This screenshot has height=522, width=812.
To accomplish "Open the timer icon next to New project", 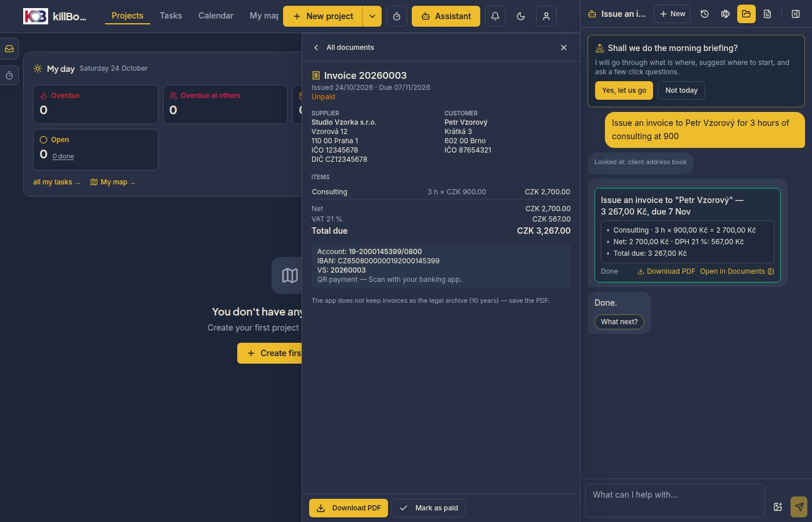I will pos(397,16).
